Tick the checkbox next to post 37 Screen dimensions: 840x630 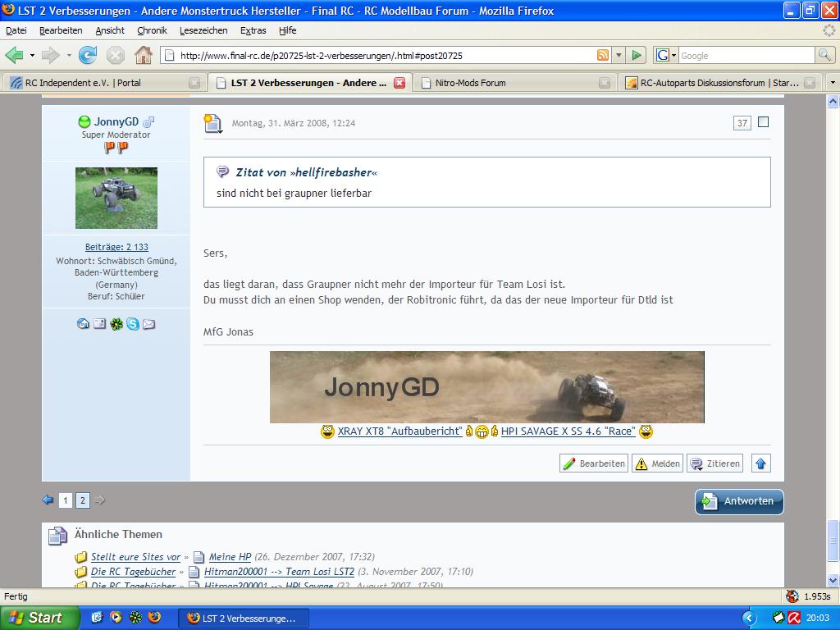coord(764,122)
